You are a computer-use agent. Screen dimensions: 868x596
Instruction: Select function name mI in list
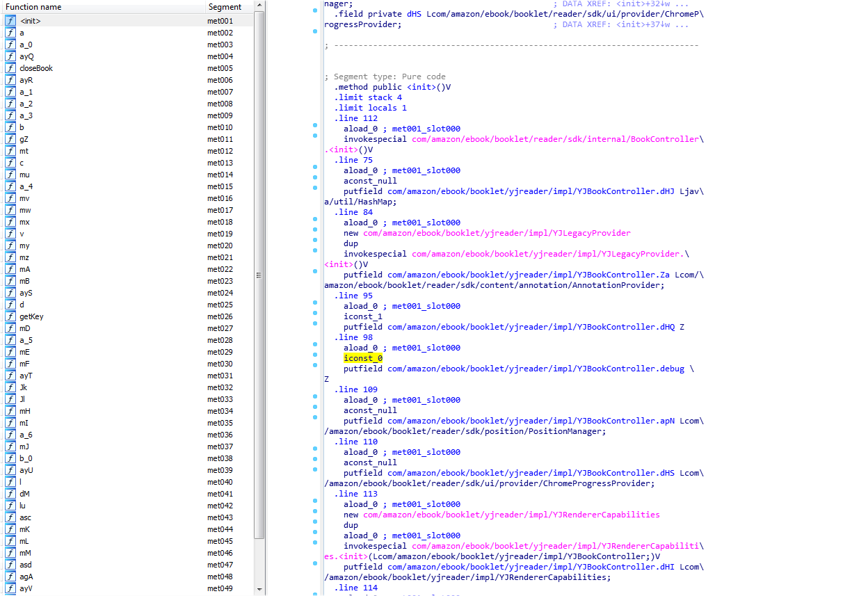pyautogui.click(x=24, y=423)
